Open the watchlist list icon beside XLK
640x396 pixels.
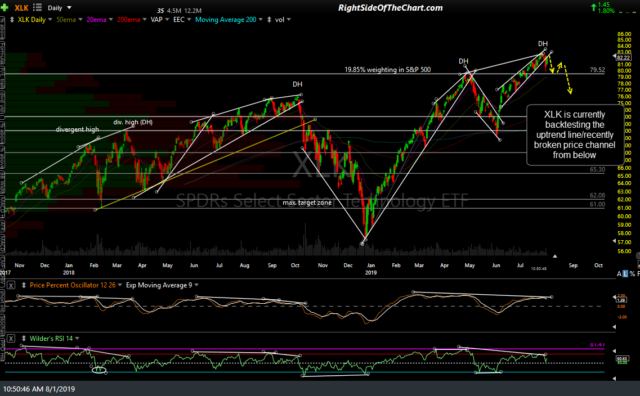click(37, 7)
